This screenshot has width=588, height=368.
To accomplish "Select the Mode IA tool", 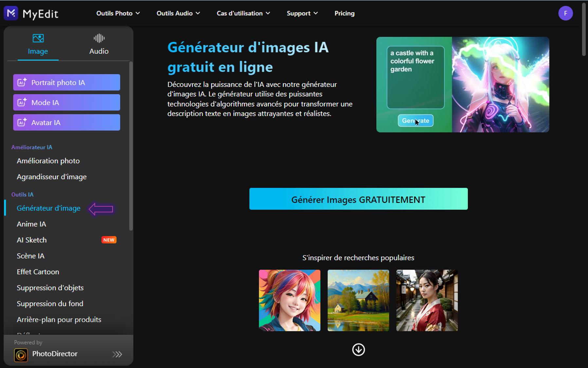I will [66, 102].
